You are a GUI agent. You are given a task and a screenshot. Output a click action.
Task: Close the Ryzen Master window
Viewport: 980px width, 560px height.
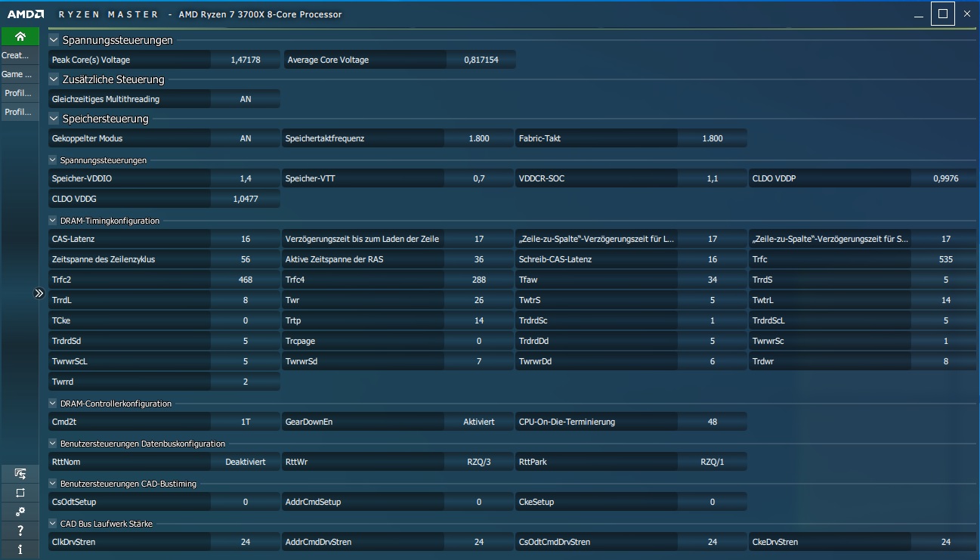tap(966, 14)
